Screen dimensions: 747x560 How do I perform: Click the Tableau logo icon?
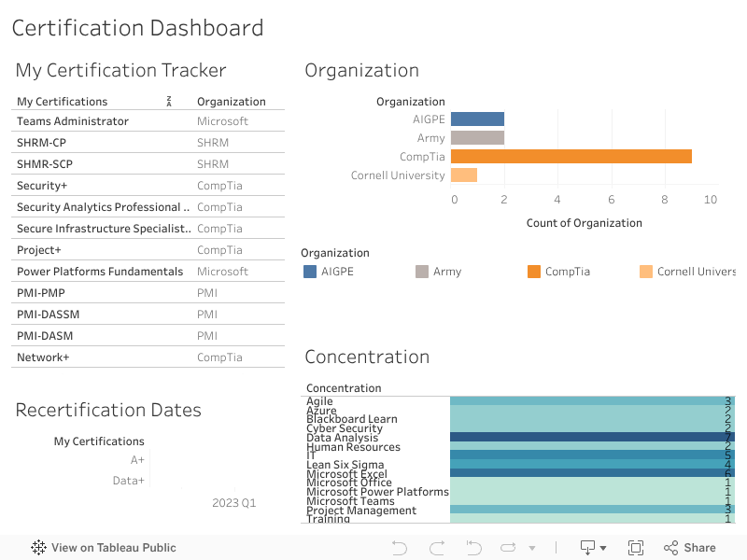point(38,548)
